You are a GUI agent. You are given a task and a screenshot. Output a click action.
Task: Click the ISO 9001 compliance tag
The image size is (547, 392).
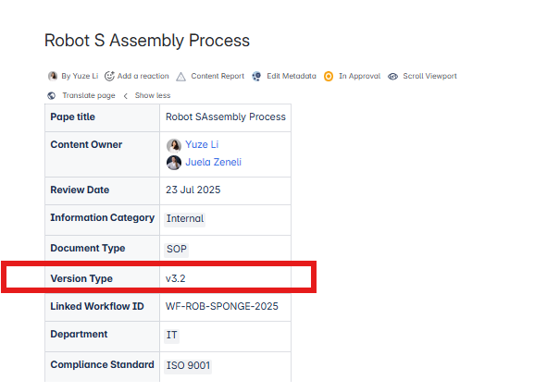pos(188,365)
